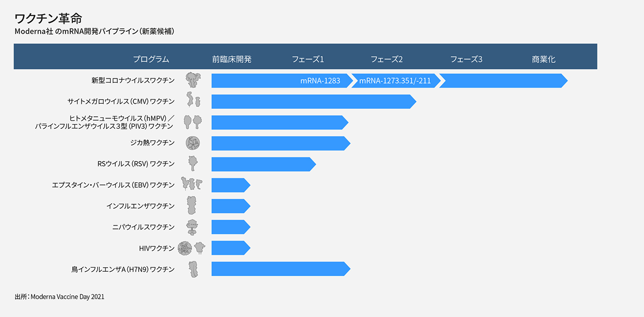This screenshot has height=317, width=644.
Task: Click the H7N9 avian flu icon
Action: click(193, 269)
